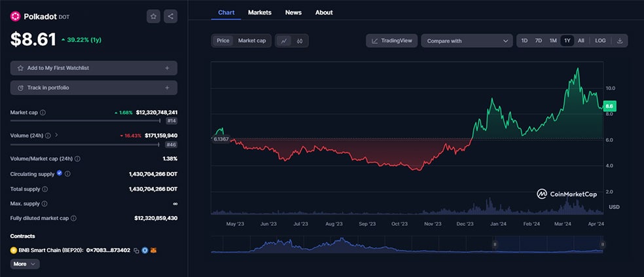Switch to the Chart tab
The height and width of the screenshot is (277, 644).
click(226, 12)
